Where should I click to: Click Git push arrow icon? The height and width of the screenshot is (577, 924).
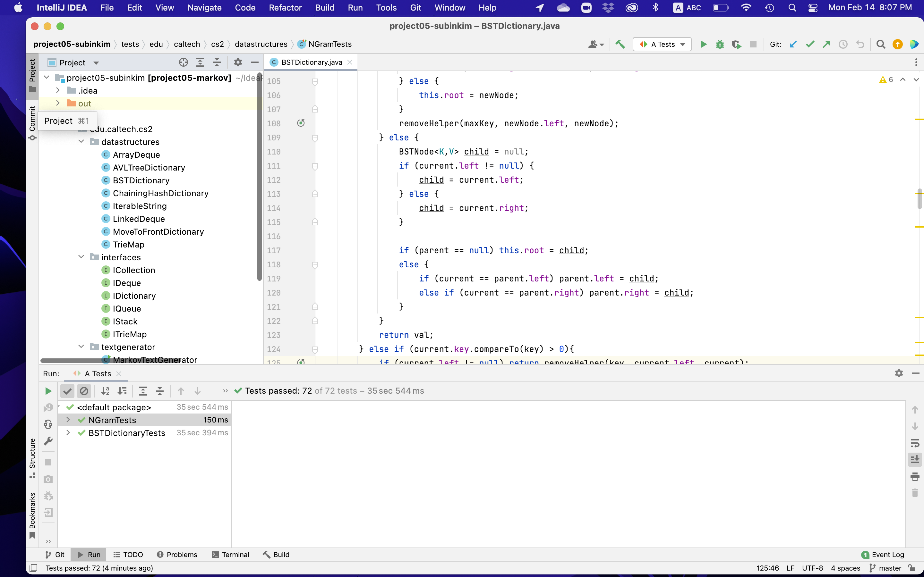(x=826, y=44)
